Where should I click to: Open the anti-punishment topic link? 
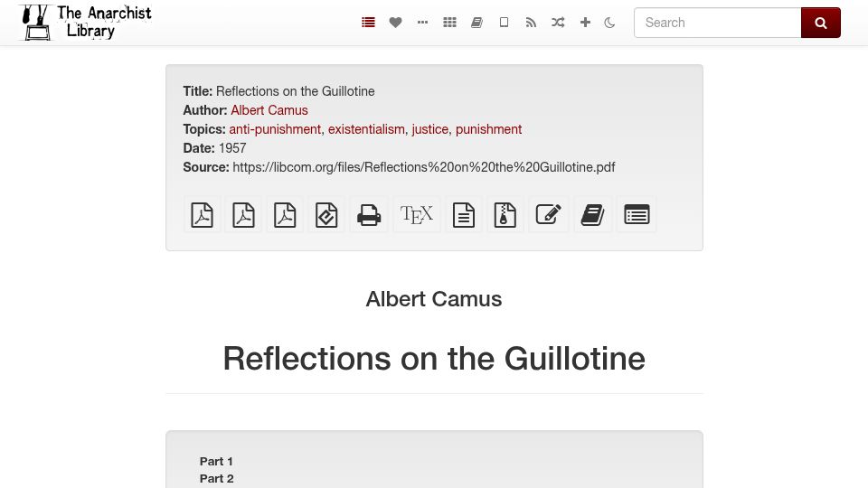point(275,129)
